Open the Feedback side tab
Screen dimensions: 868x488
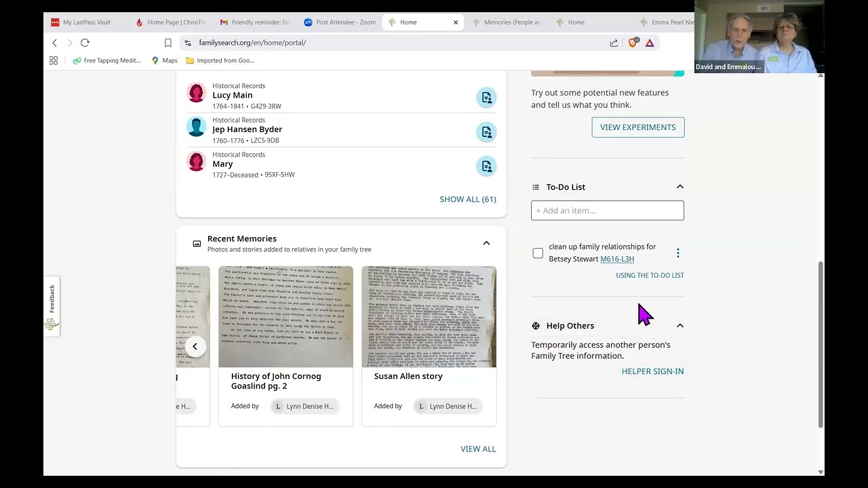(52, 306)
